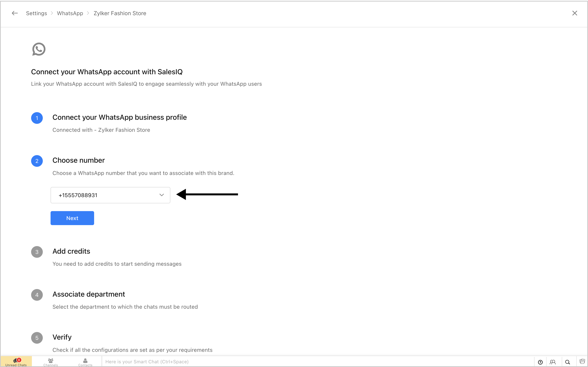
Task: Click the back arrow icon
Action: pyautogui.click(x=15, y=13)
